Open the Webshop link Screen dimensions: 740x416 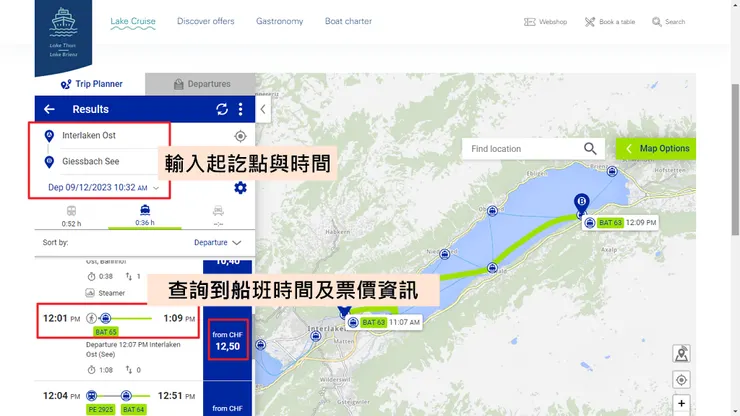546,22
